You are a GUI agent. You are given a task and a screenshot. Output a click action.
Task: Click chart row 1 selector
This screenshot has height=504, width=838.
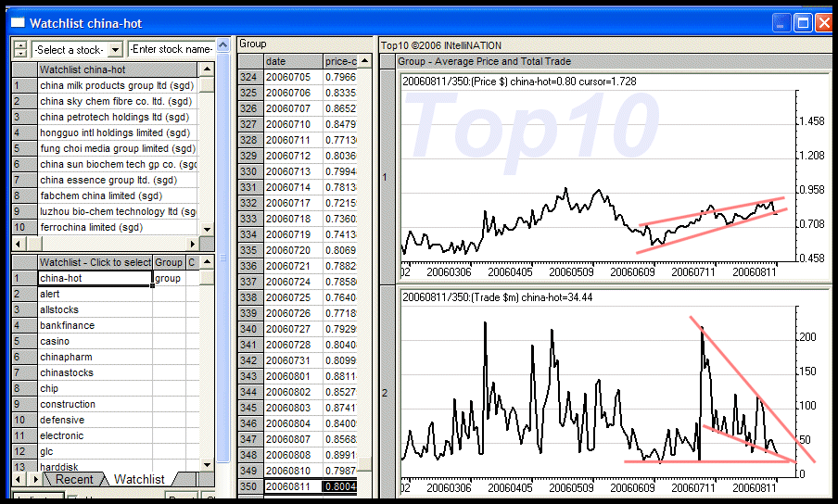387,177
